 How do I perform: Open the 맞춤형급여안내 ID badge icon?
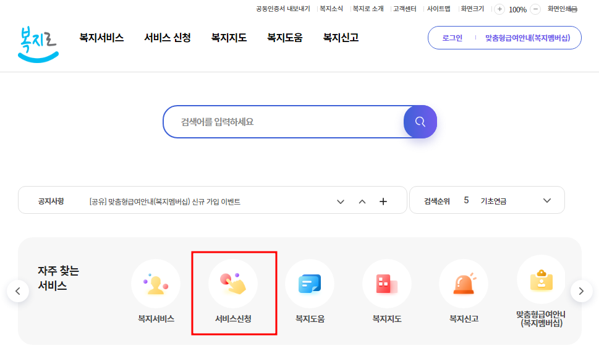(x=542, y=280)
